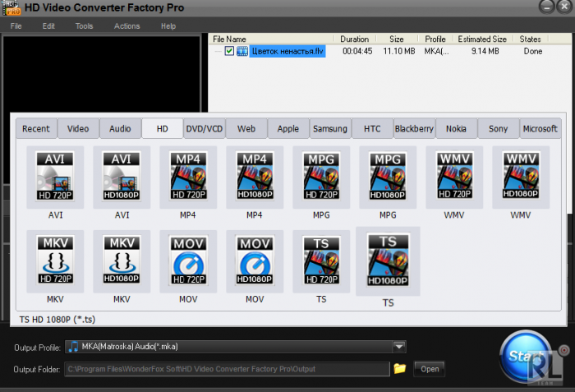Collapse the tree expander beside the file
The width and height of the screenshot is (575, 392).
click(x=218, y=51)
